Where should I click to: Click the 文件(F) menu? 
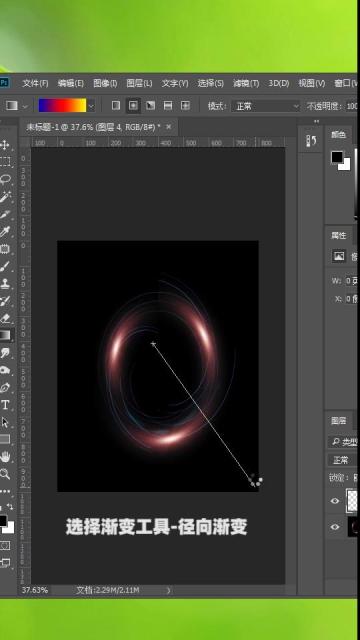coord(35,83)
